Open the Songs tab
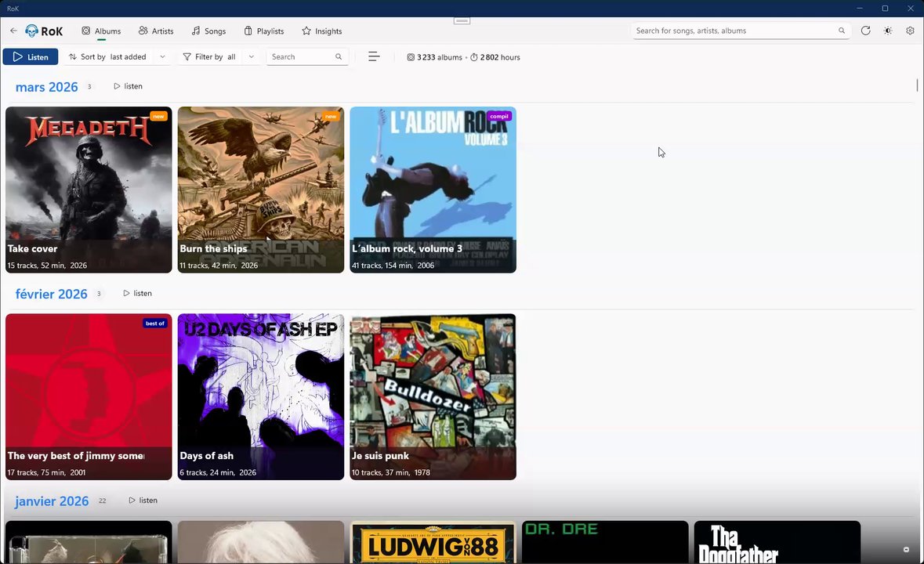The height and width of the screenshot is (564, 924). click(x=208, y=31)
